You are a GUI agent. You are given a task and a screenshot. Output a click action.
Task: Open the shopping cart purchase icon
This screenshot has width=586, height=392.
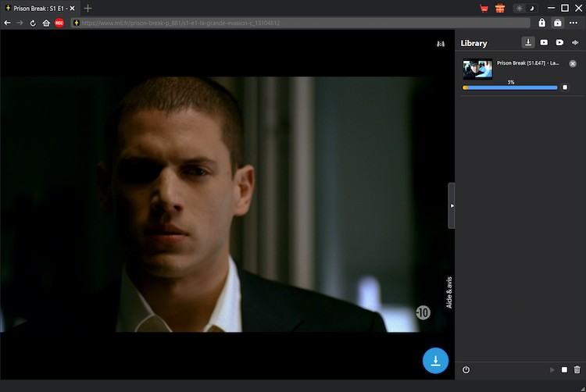coord(484,9)
